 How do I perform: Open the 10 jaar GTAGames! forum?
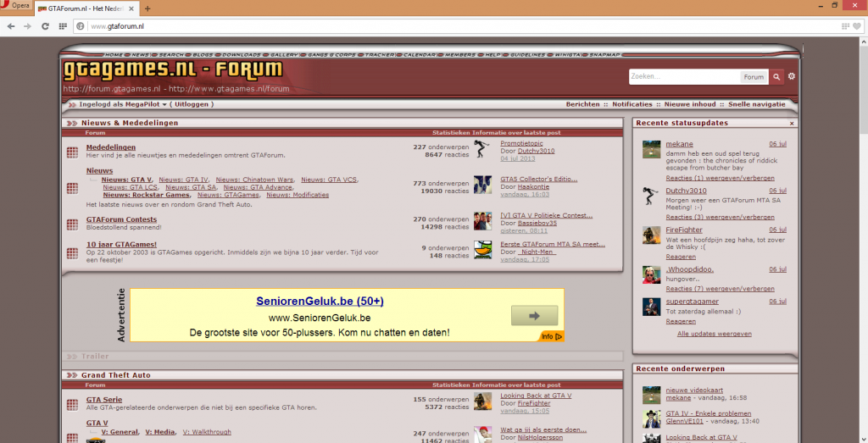coord(121,245)
